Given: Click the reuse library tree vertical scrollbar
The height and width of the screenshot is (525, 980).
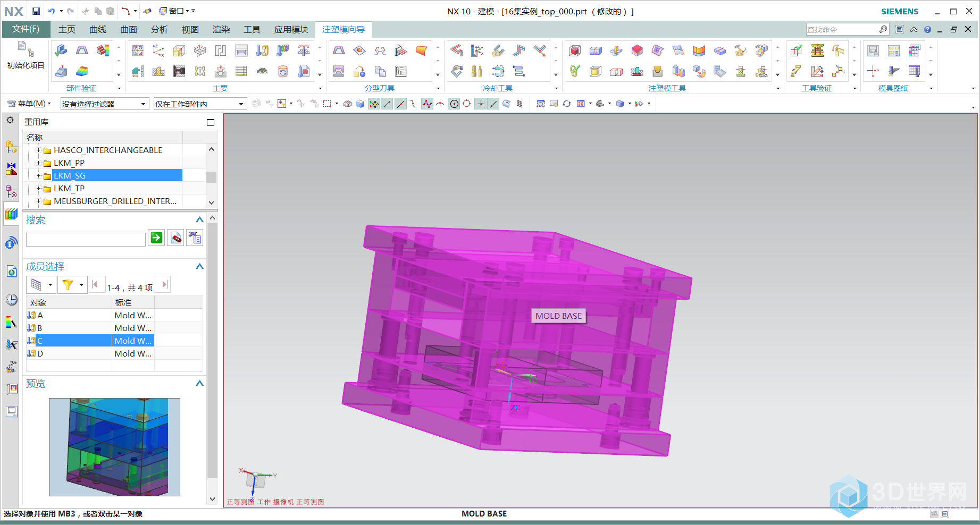Looking at the screenshot, I should [x=212, y=176].
